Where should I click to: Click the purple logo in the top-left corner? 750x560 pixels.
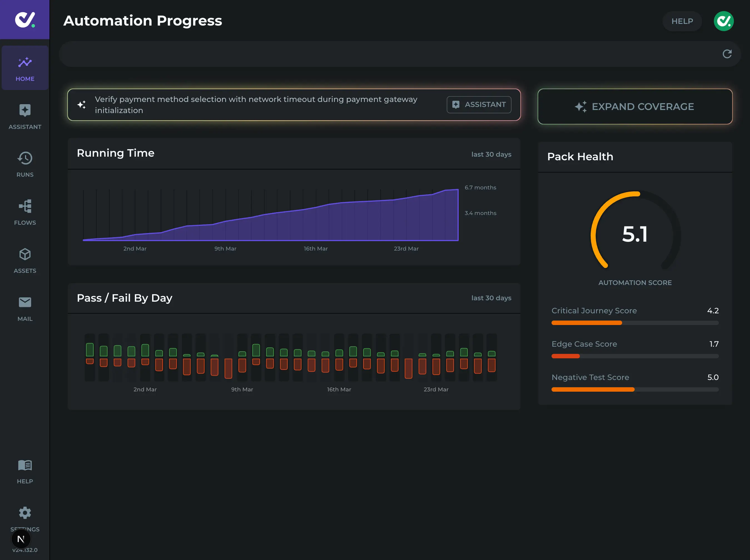24,19
